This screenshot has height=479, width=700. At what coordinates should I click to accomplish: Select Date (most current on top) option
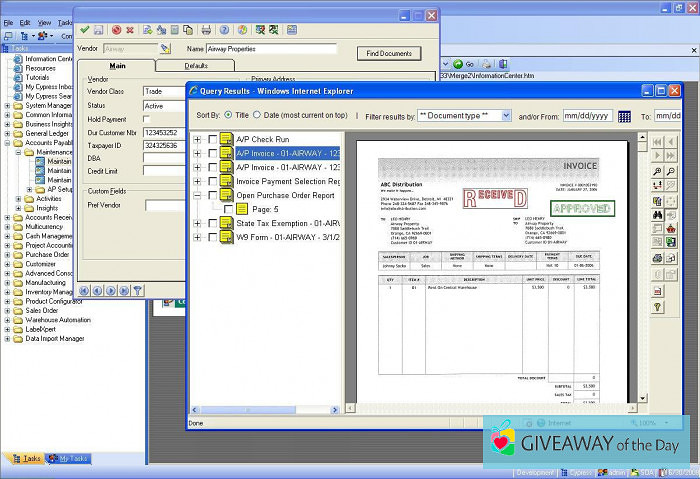point(257,115)
